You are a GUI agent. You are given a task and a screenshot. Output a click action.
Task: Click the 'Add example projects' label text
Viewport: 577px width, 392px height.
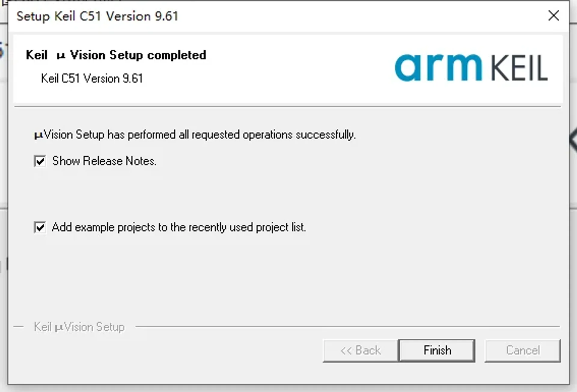(179, 227)
